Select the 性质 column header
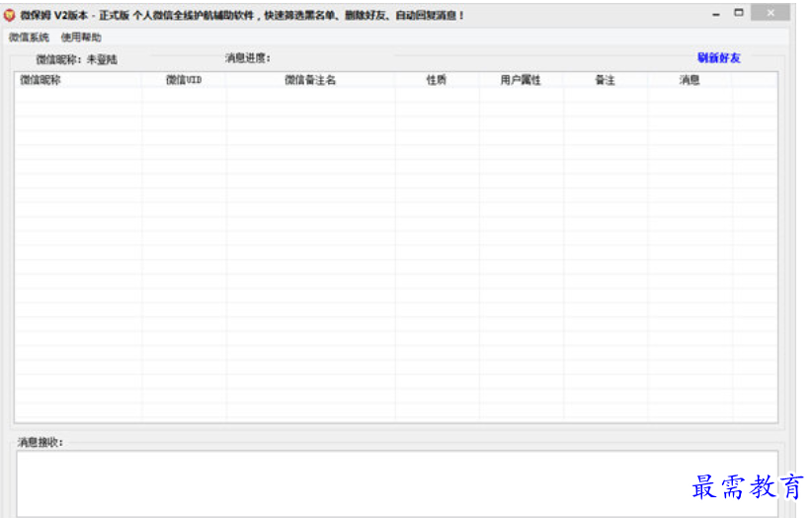This screenshot has width=812, height=518. pos(437,80)
